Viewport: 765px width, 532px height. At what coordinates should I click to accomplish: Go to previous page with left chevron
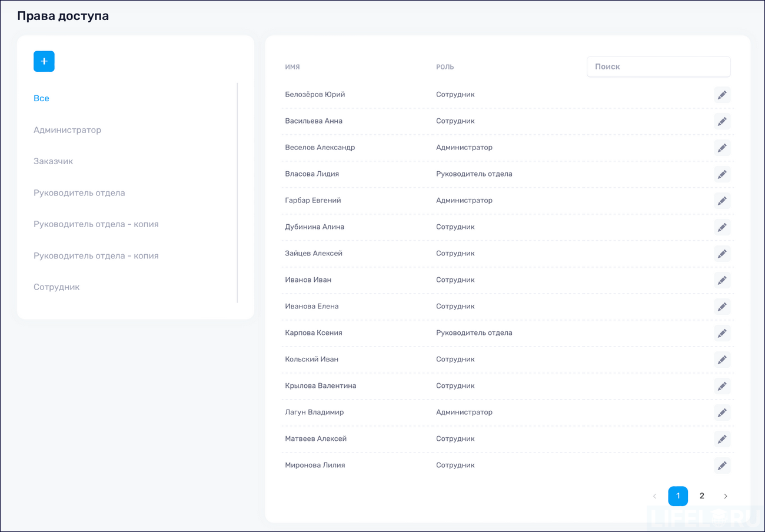pyautogui.click(x=654, y=496)
